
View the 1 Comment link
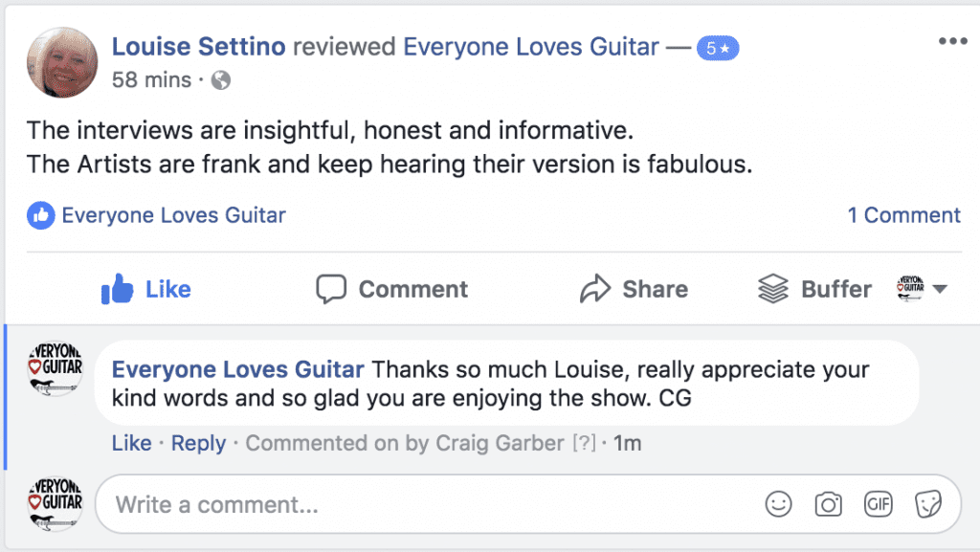(x=903, y=215)
